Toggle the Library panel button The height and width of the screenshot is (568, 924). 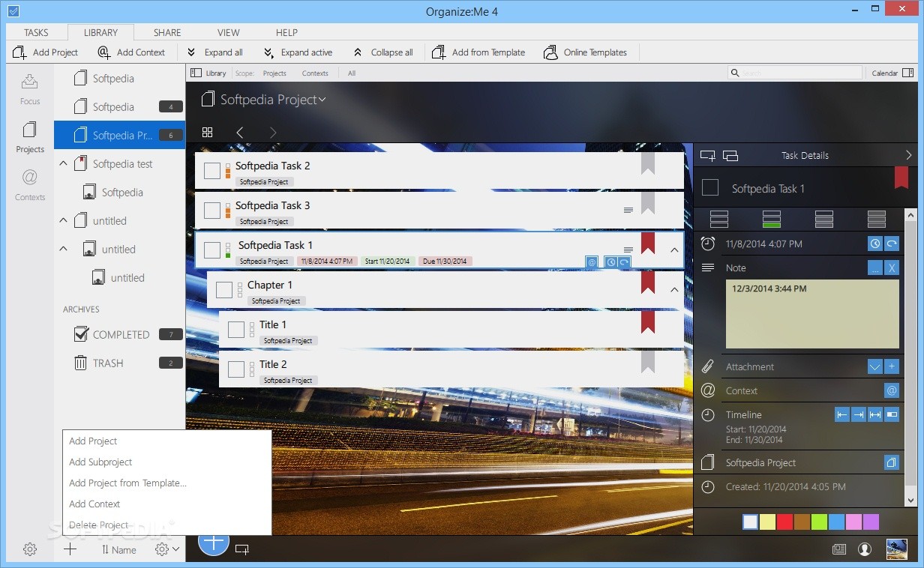208,73
